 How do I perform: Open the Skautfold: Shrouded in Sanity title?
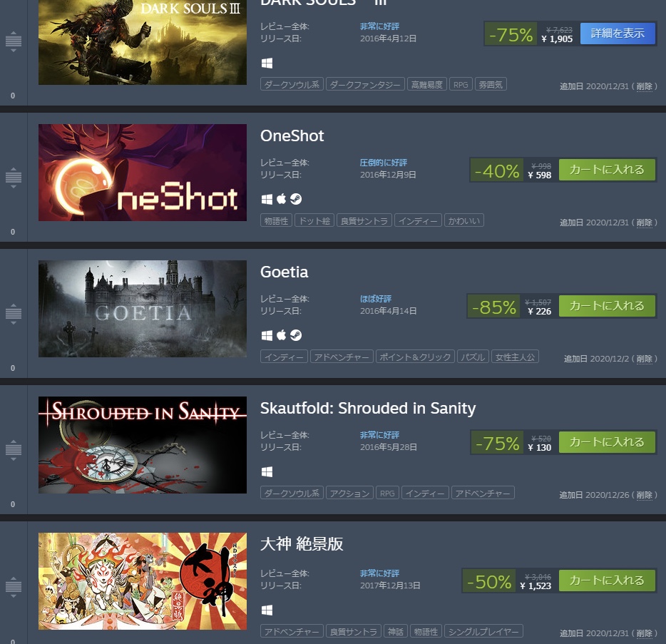click(368, 408)
